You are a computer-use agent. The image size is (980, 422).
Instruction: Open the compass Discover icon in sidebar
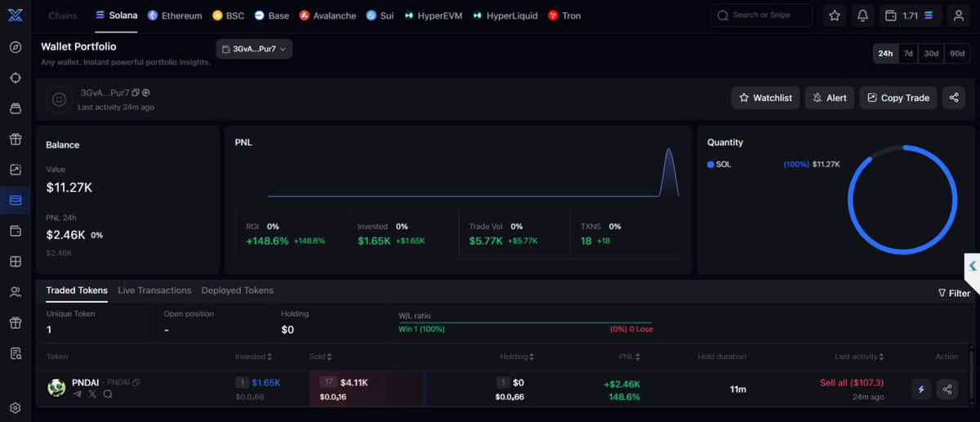tap(16, 47)
